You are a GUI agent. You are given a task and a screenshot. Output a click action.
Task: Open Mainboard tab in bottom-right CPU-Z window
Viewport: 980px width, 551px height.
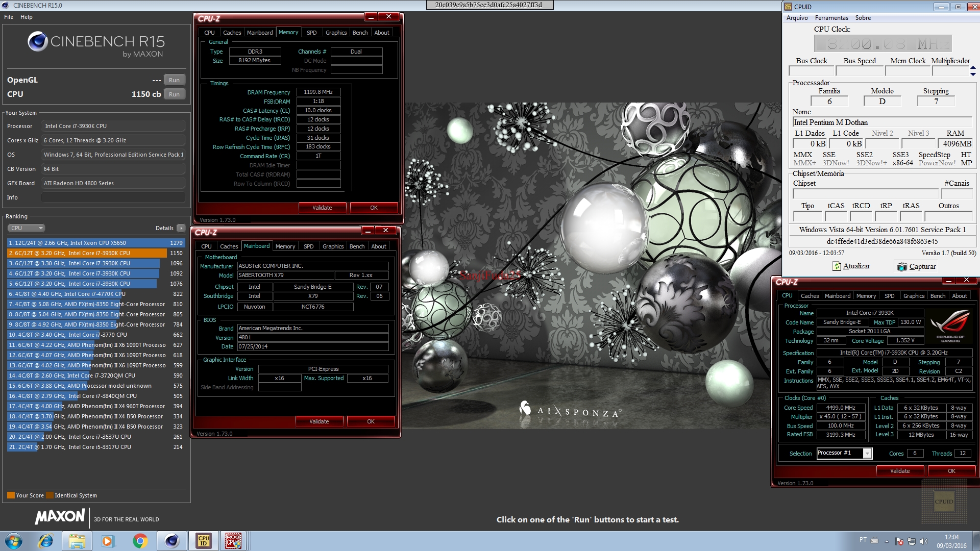pyautogui.click(x=838, y=296)
